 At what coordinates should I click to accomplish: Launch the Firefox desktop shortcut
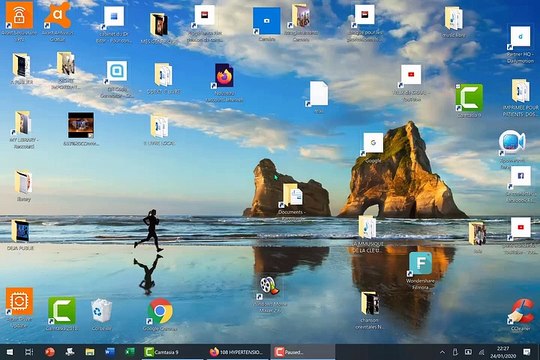tap(224, 76)
